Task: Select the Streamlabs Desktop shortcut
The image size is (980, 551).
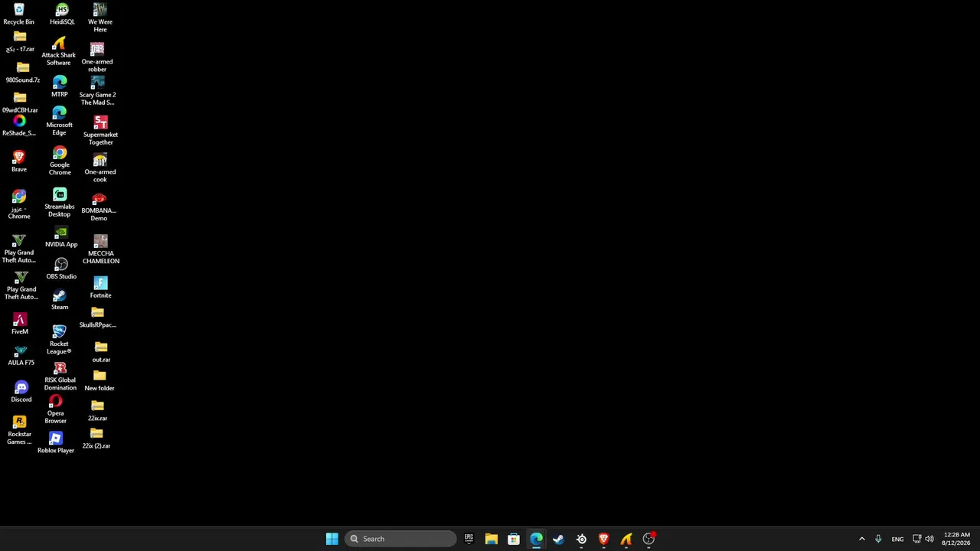Action: click(59, 203)
